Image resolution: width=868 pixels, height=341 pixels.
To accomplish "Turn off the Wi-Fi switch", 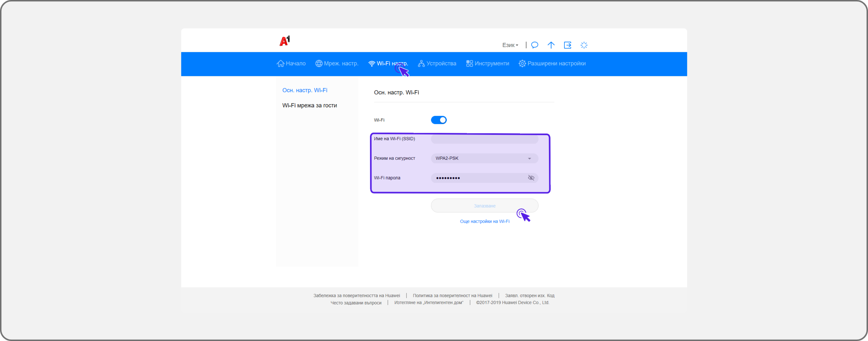I will [x=439, y=120].
